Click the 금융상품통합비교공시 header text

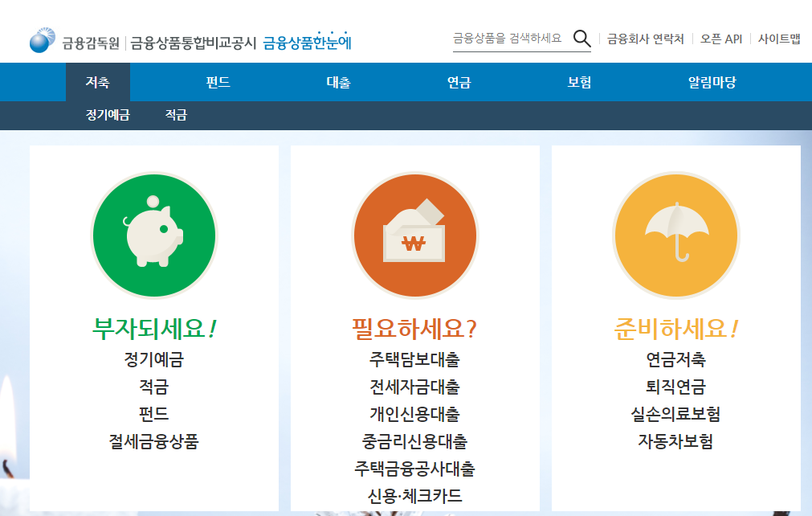(193, 43)
